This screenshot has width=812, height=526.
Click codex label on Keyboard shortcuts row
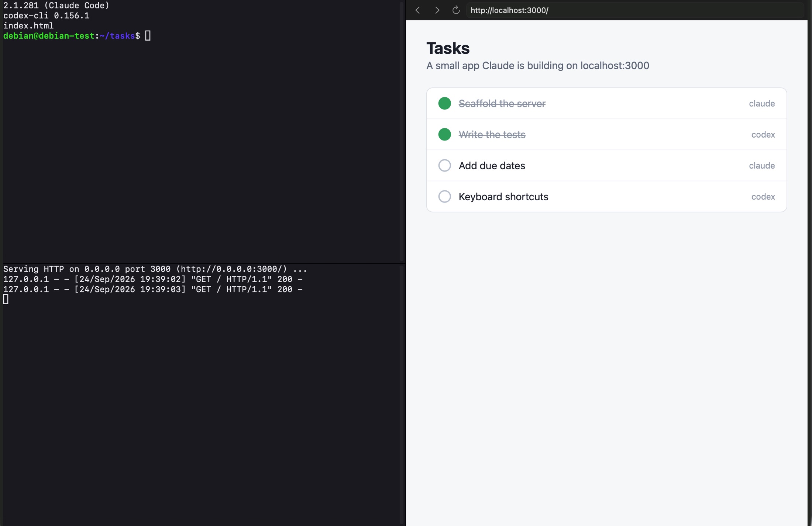763,197
